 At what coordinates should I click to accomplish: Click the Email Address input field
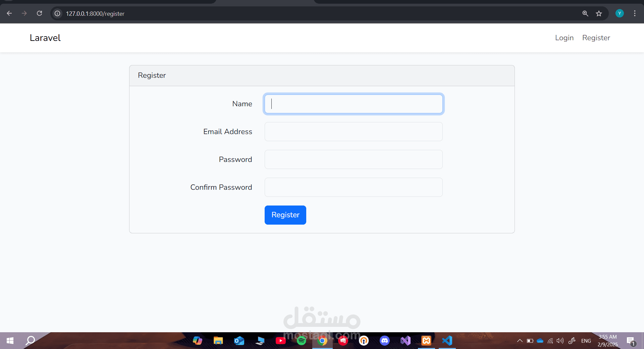point(354,132)
